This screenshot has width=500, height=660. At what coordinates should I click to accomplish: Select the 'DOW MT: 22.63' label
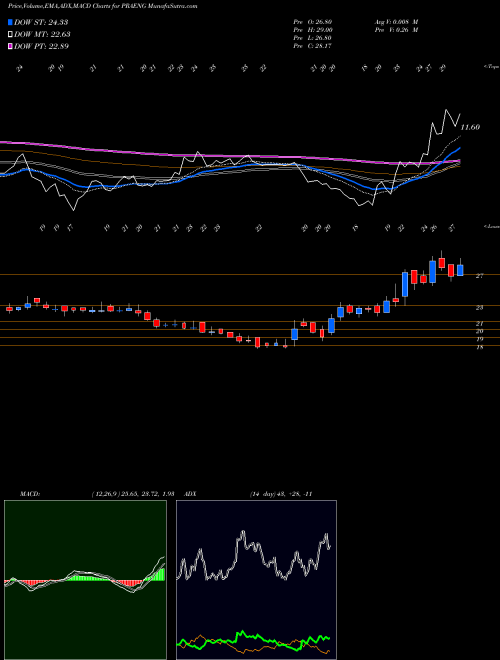[x=42, y=35]
